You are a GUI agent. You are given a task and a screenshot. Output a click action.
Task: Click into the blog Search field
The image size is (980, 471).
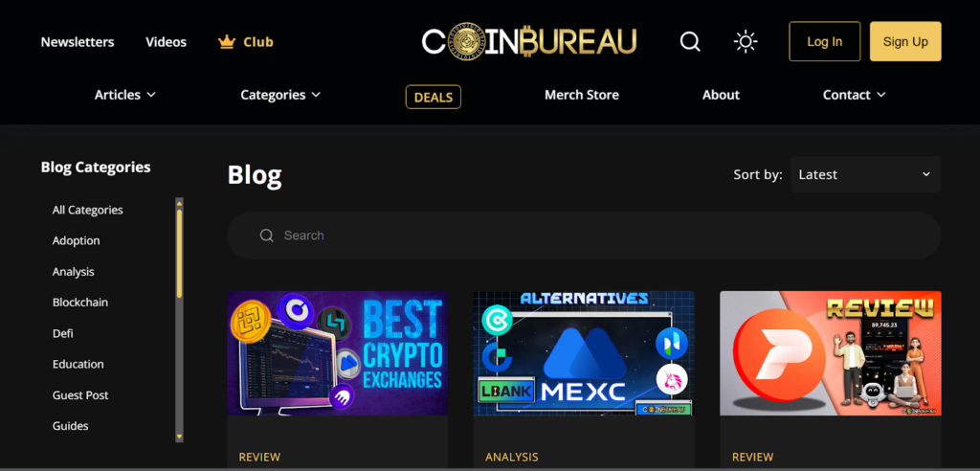585,235
